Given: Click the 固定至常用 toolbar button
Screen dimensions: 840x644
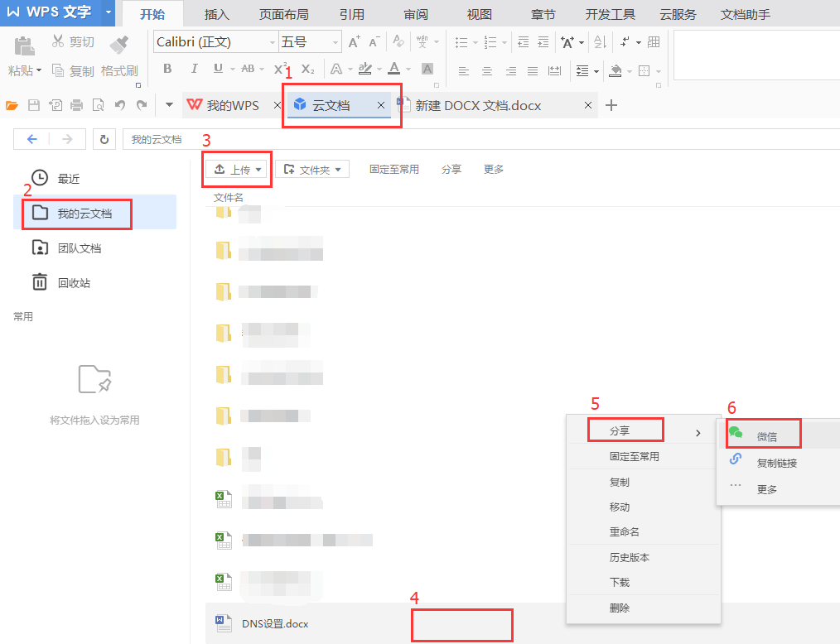Looking at the screenshot, I should pos(393,170).
